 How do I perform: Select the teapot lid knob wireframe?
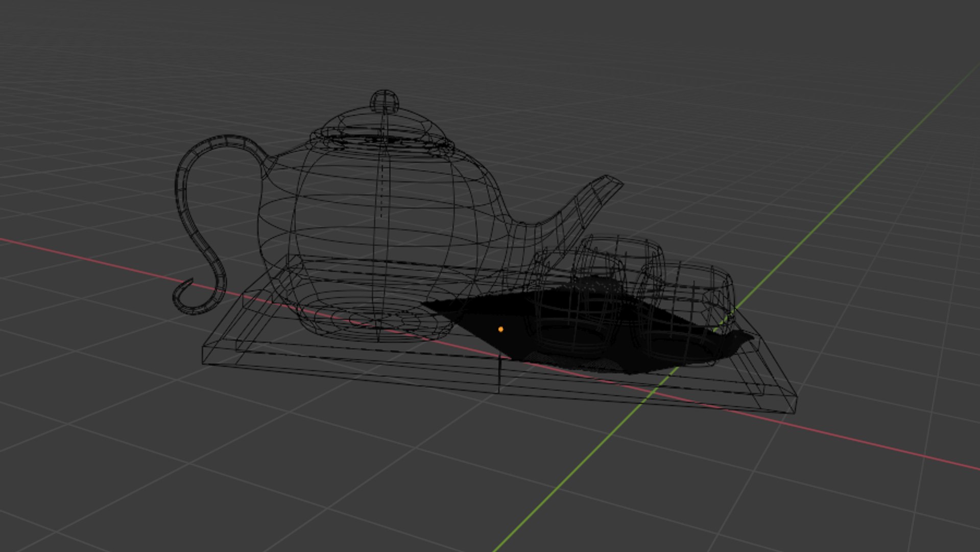point(384,101)
